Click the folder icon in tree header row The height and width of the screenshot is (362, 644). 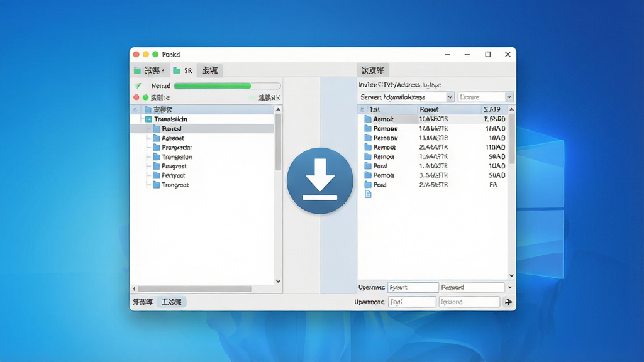148,109
